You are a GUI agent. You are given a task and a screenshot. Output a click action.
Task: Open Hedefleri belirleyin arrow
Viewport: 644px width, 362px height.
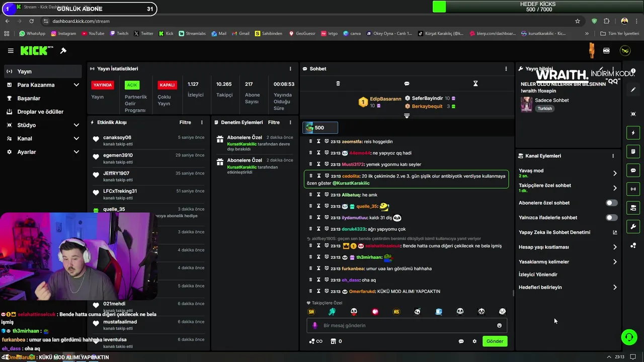point(615,287)
